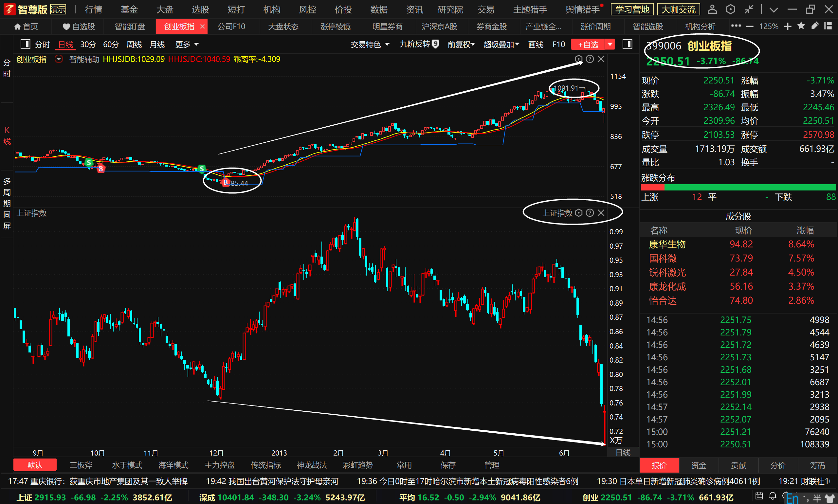Screen dimensions: 838x504
Task: Open the 研究院 top menu
Action: (450, 9)
